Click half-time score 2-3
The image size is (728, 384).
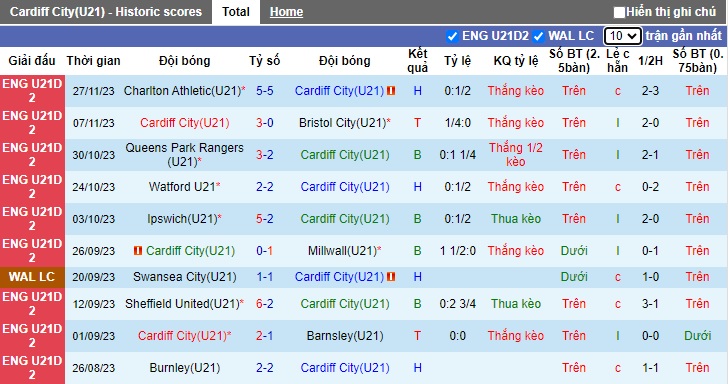pyautogui.click(x=650, y=91)
